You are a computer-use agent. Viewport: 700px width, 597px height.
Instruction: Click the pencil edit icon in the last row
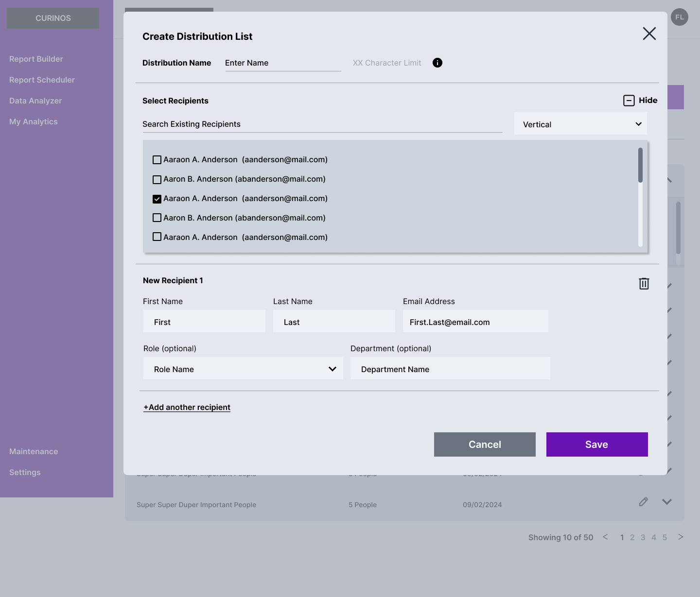[643, 502]
